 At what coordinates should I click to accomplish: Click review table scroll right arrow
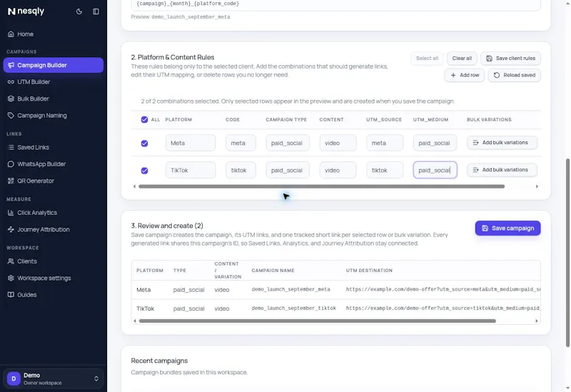tap(537, 321)
